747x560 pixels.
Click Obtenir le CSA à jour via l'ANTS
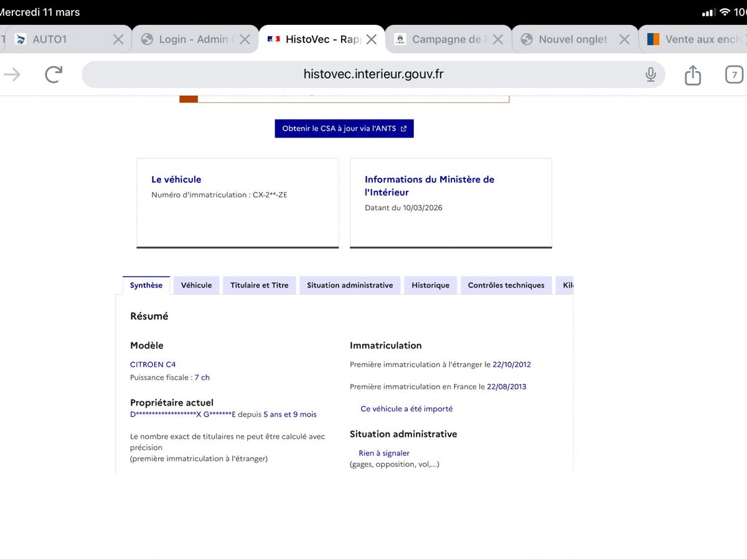coord(344,129)
